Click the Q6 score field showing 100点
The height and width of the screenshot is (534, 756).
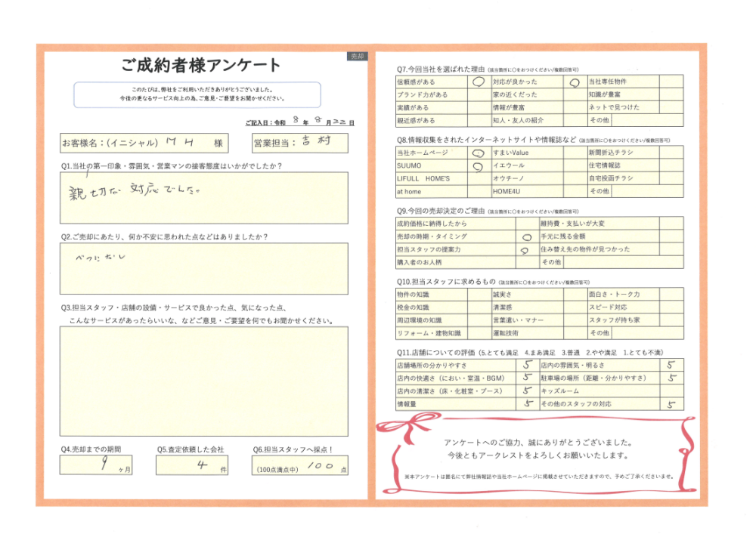(x=300, y=465)
